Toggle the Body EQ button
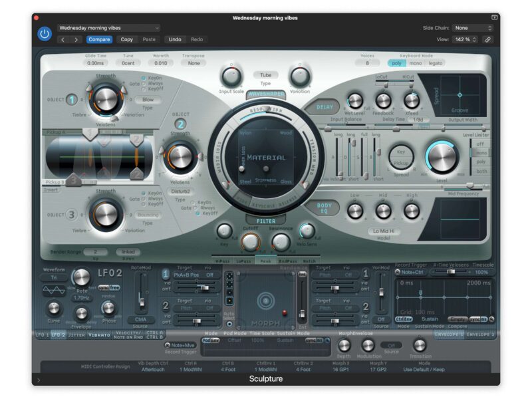 click(x=324, y=207)
